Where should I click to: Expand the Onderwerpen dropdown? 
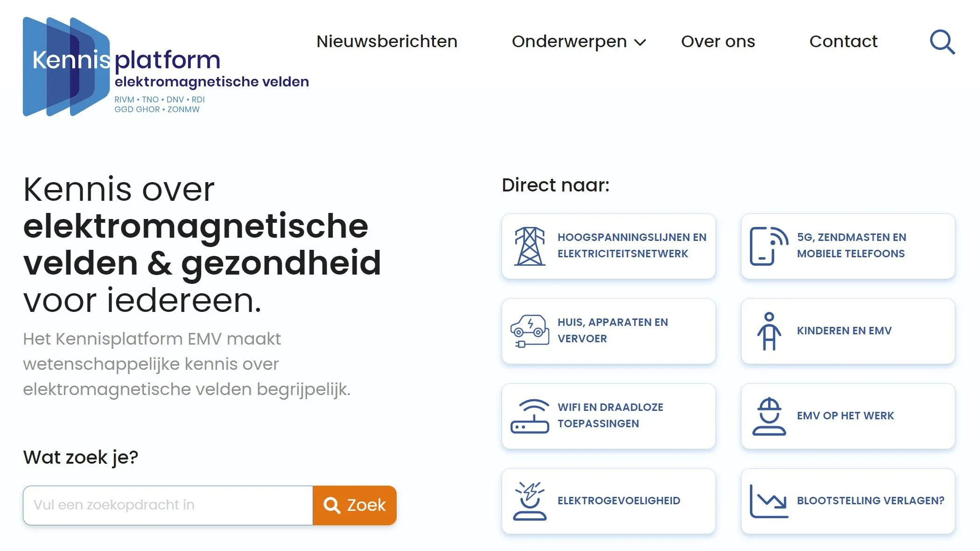(569, 42)
